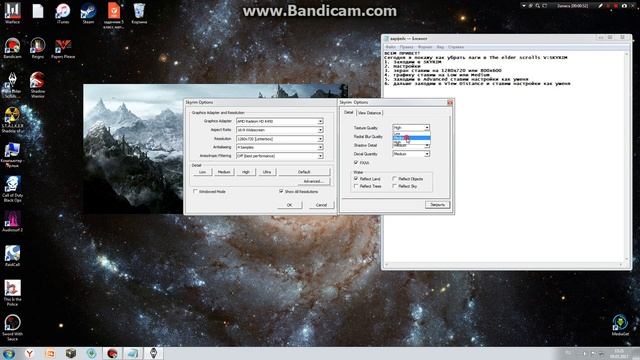Open the orange document file on desktop
The height and width of the screenshot is (360, 640).
click(114, 15)
